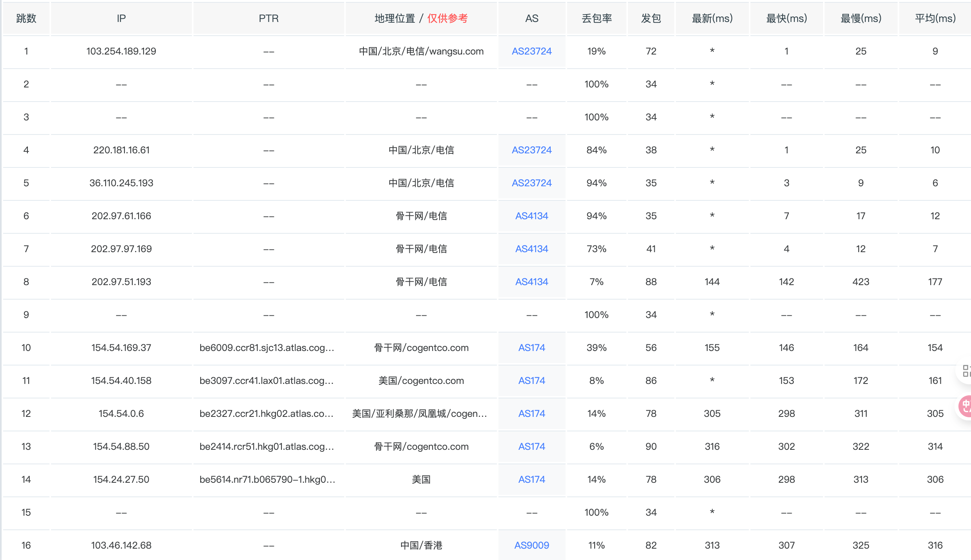The image size is (971, 560).
Task: Click IP 103.46.142.68 in hop 16
Action: click(121, 545)
